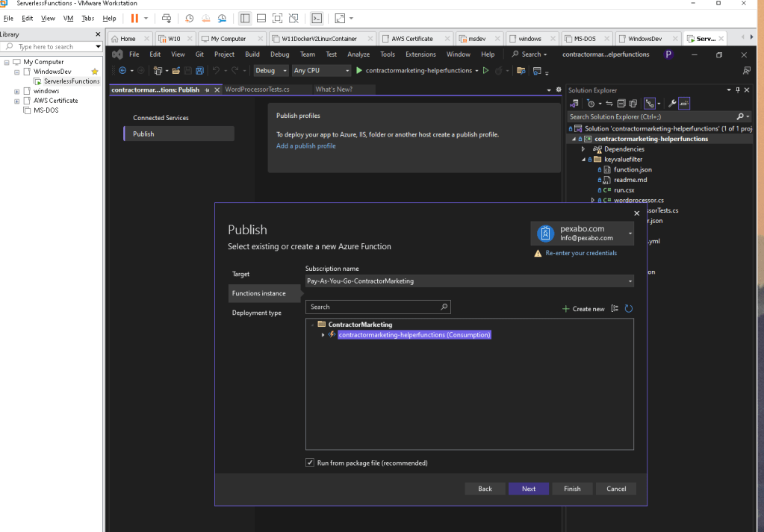Toggle preview selected items icon
Viewport: 764px width, 532px height.
(684, 103)
